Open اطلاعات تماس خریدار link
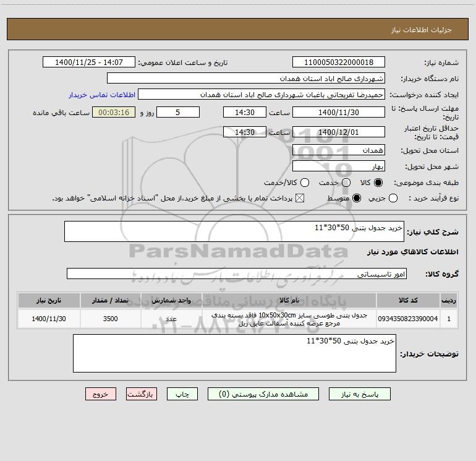Screen dimensions: 476x461 (102, 95)
